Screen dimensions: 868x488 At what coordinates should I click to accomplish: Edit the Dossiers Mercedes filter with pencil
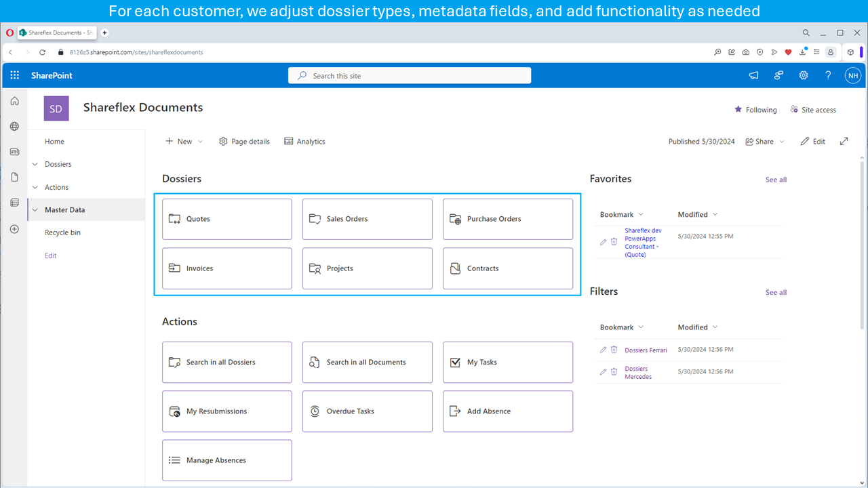click(x=603, y=372)
